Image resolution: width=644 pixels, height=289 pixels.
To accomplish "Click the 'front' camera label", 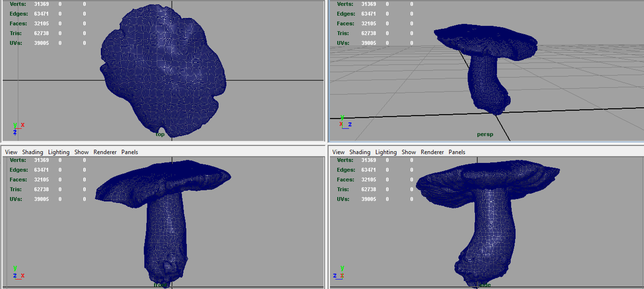I will (x=160, y=285).
